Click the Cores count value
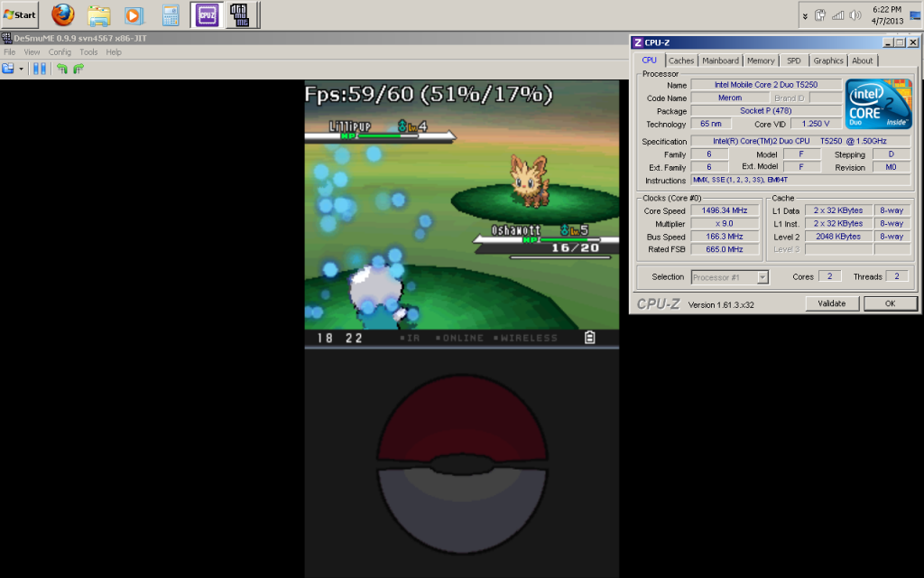The width and height of the screenshot is (924, 578). pos(830,276)
